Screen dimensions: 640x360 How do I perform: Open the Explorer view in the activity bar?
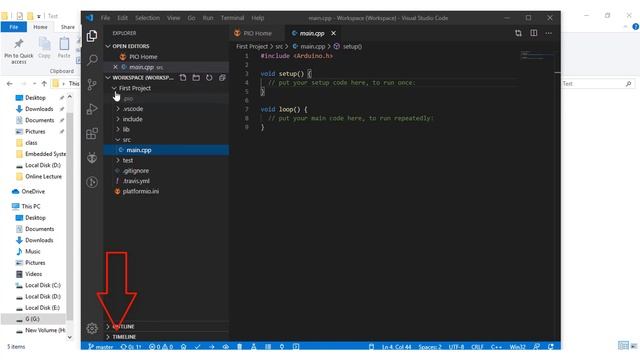coord(92,36)
